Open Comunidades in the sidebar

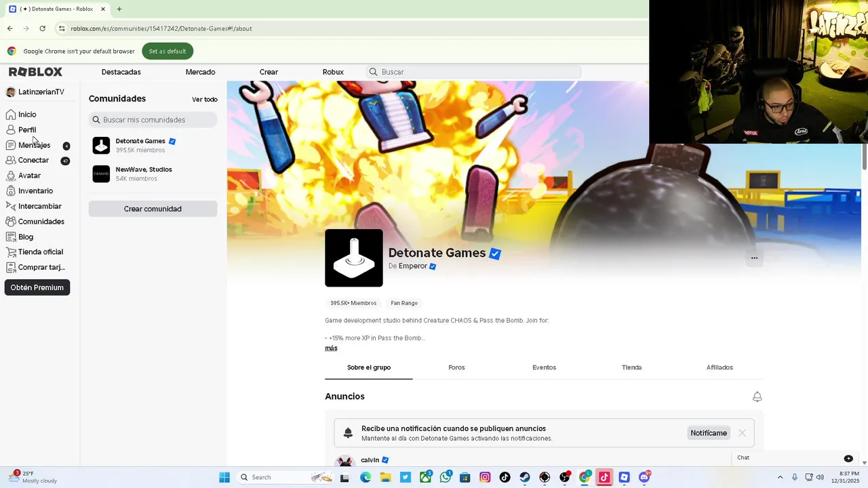click(35, 222)
